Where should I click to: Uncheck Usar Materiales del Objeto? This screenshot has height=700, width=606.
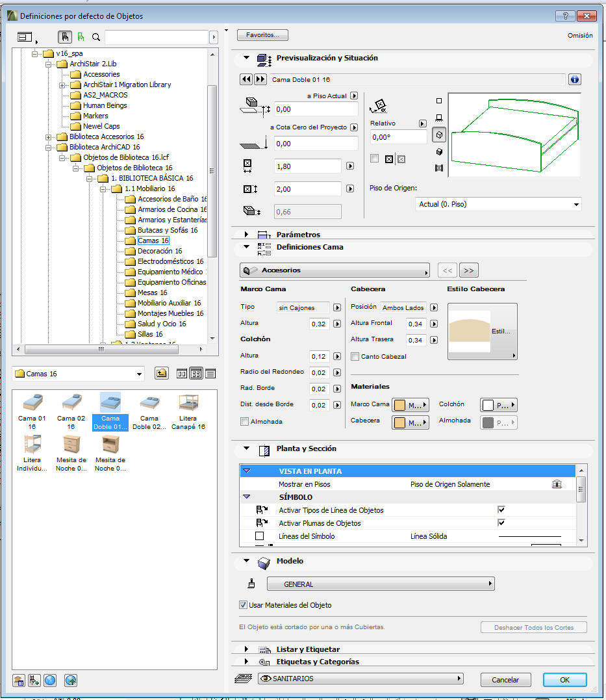click(x=244, y=605)
